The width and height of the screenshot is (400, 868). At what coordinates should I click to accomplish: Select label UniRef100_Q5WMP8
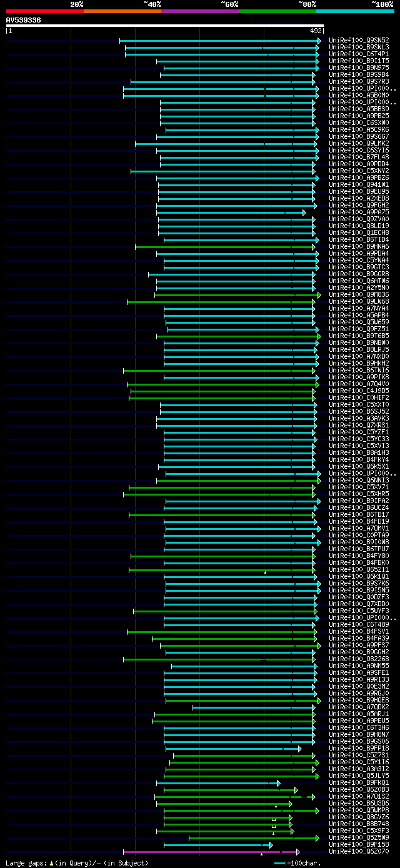(x=359, y=810)
